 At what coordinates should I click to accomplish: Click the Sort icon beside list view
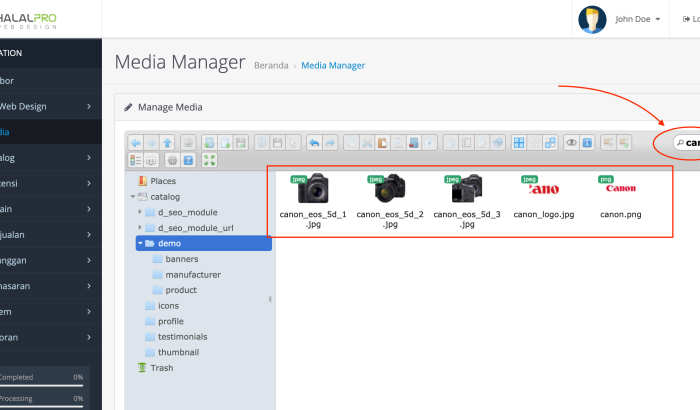(x=151, y=160)
